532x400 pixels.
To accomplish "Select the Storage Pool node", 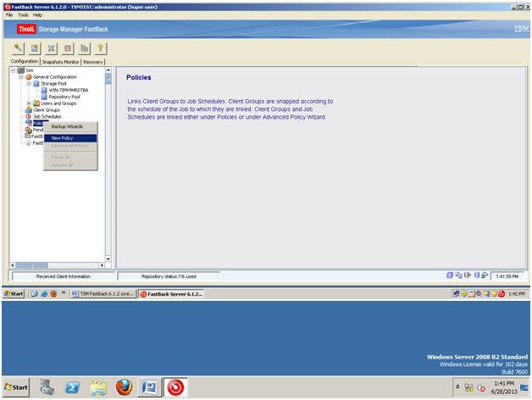I will 53,84.
